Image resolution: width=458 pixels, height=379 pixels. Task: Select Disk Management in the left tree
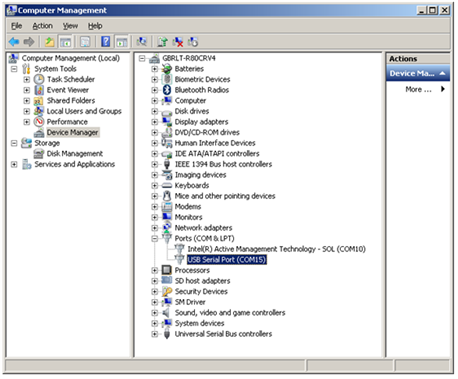75,154
